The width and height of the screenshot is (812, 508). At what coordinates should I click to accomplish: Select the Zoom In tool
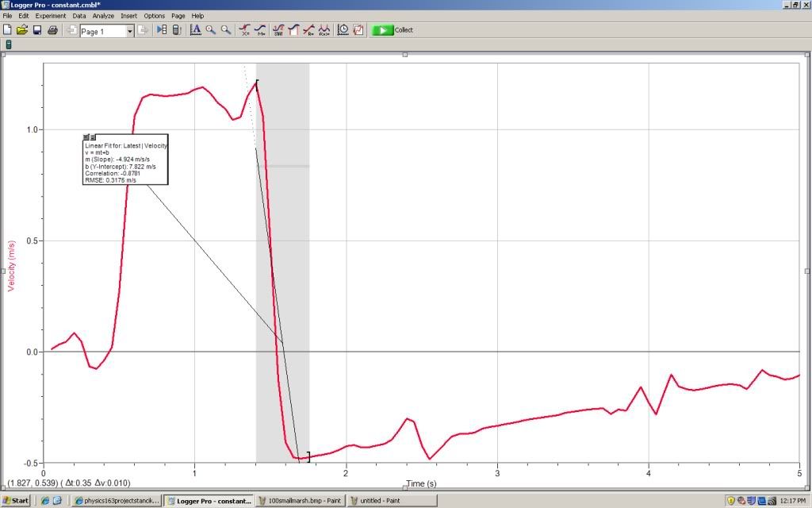tap(210, 29)
